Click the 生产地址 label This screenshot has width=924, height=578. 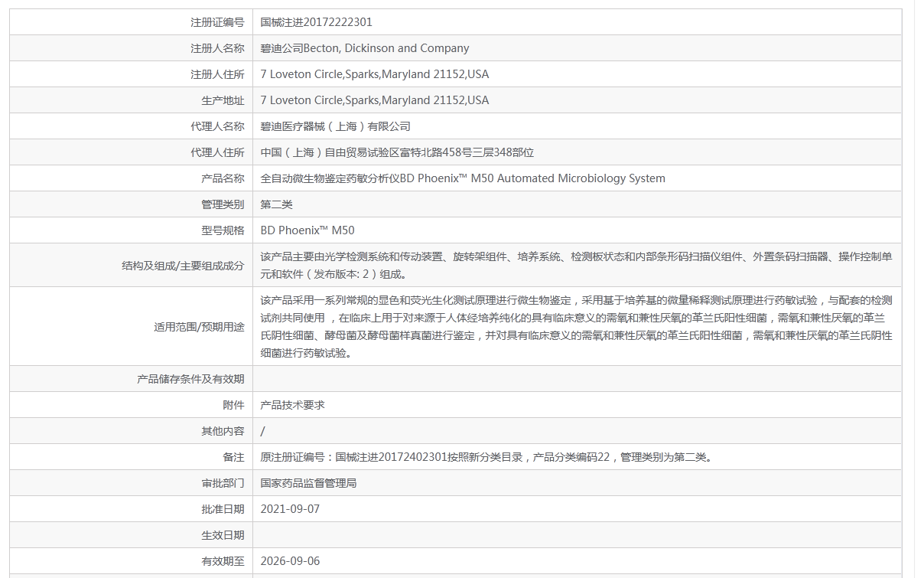223,100
